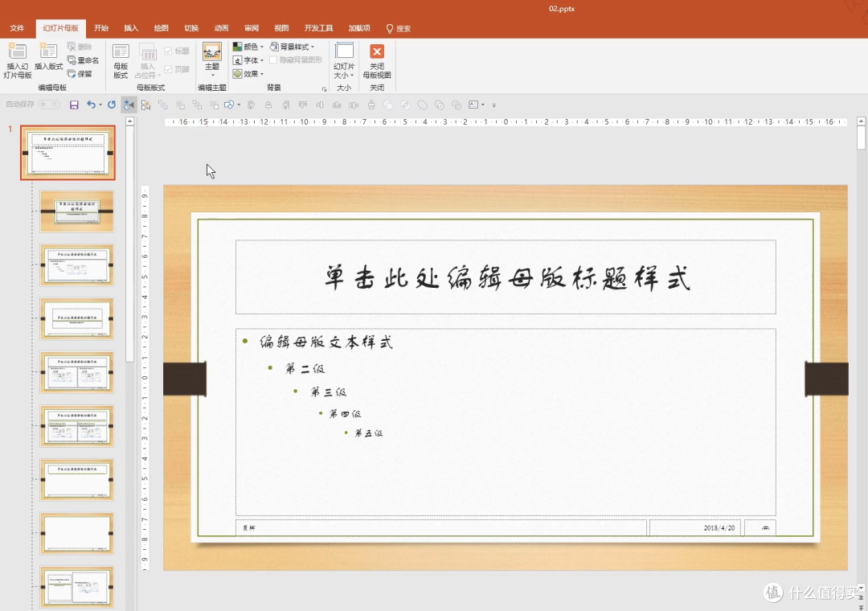Image resolution: width=868 pixels, height=611 pixels.
Task: Toggle the Title (标题) checkbox
Action: coord(168,51)
